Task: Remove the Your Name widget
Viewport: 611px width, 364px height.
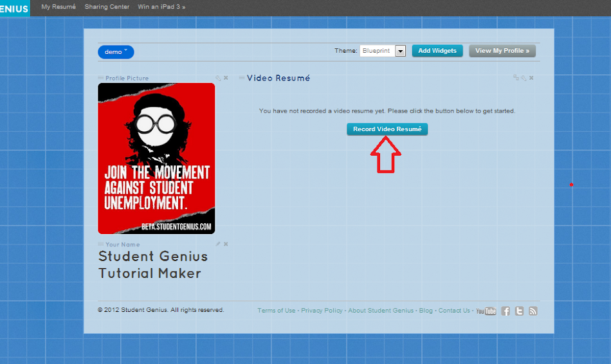Action: pos(226,244)
